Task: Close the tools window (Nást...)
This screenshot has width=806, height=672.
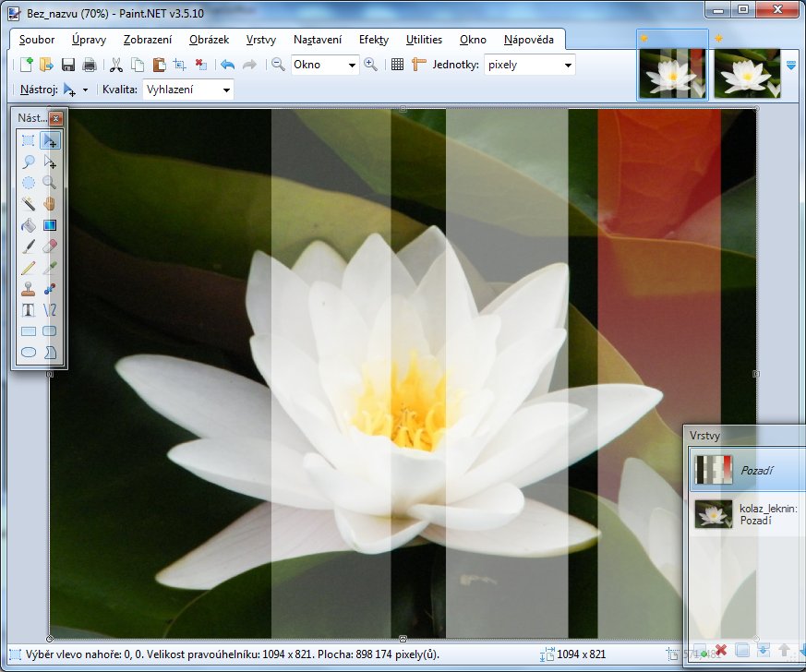Action: click(x=55, y=118)
